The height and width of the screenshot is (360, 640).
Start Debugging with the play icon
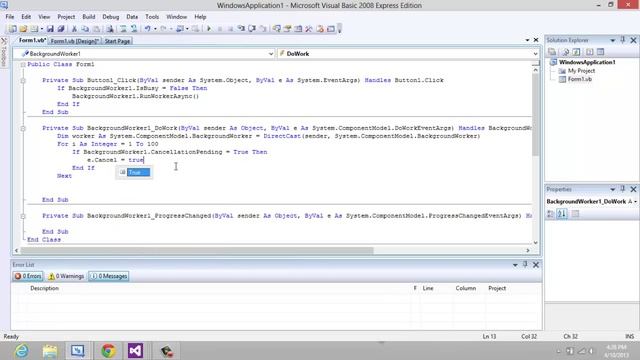pyautogui.click(x=209, y=29)
